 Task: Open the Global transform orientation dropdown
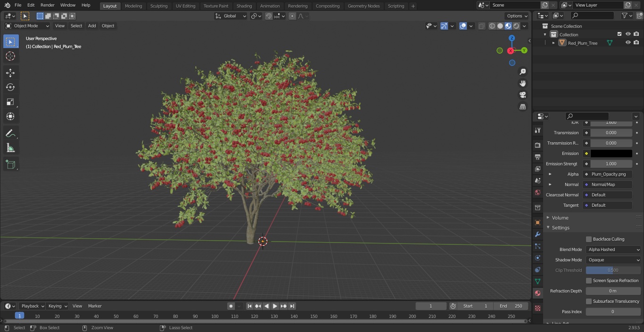[x=231, y=16]
